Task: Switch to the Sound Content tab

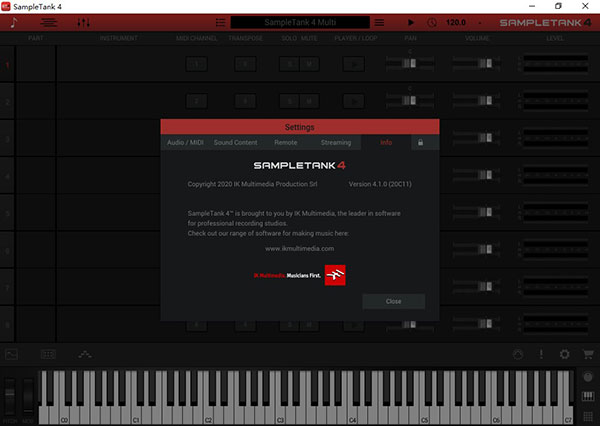Action: click(x=235, y=142)
